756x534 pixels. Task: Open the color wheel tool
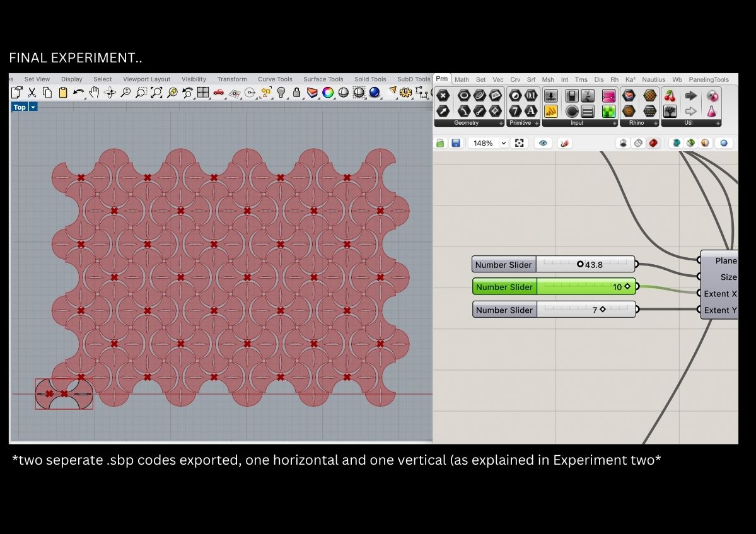point(328,93)
